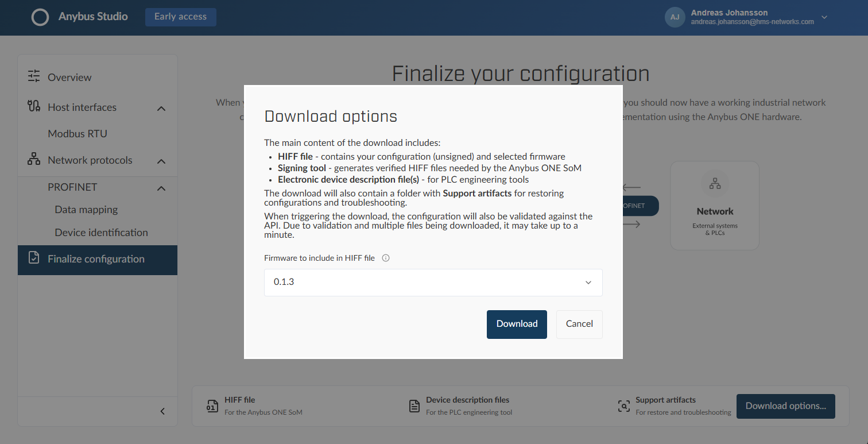Click Support artifacts footer label

(665, 400)
